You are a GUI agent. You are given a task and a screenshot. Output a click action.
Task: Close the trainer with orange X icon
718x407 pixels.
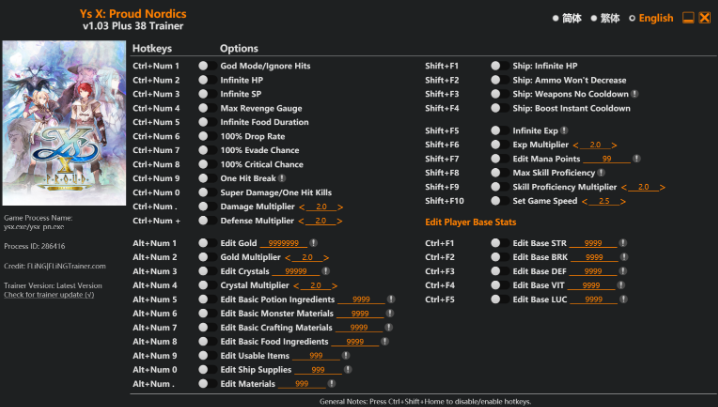(705, 18)
